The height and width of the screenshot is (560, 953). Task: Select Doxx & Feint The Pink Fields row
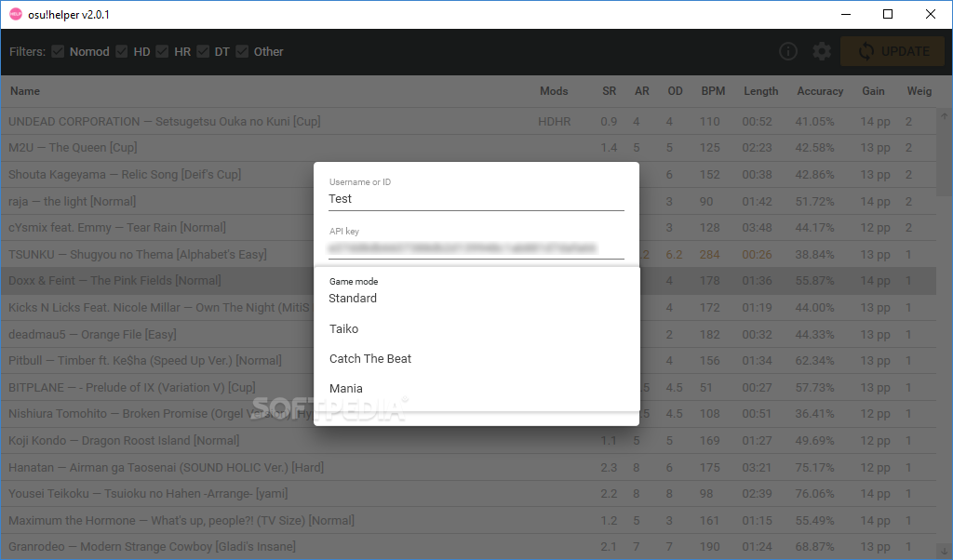pos(469,281)
